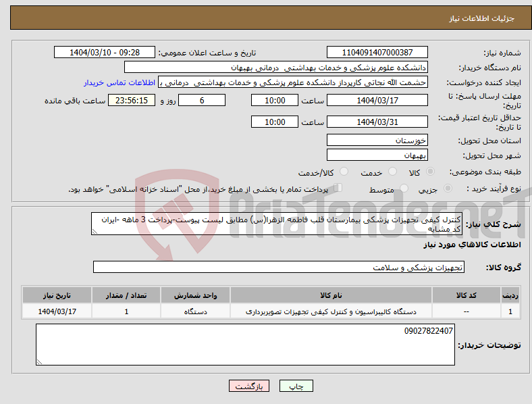Image resolution: width=532 pixels, height=404 pixels.
Task: Select the کالا/خدمت radio button
Action: [x=344, y=172]
